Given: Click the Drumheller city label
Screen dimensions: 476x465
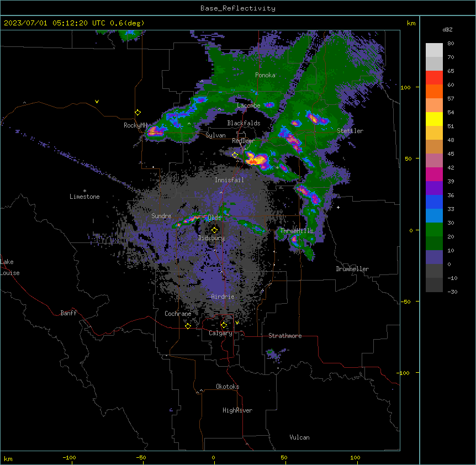Looking at the screenshot, I should coord(352,269).
